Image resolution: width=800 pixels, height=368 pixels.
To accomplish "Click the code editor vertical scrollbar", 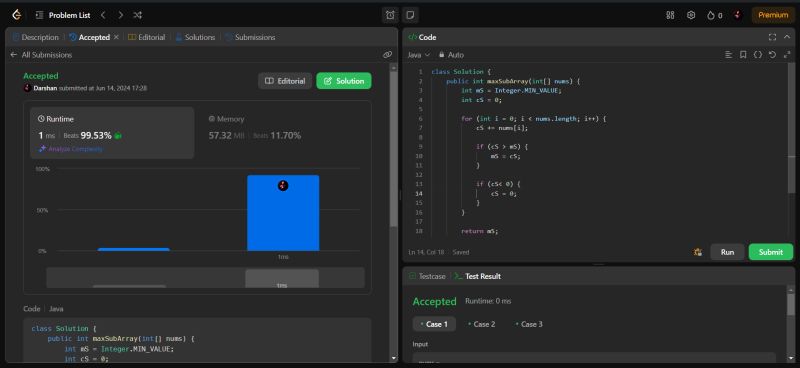I will [791, 129].
